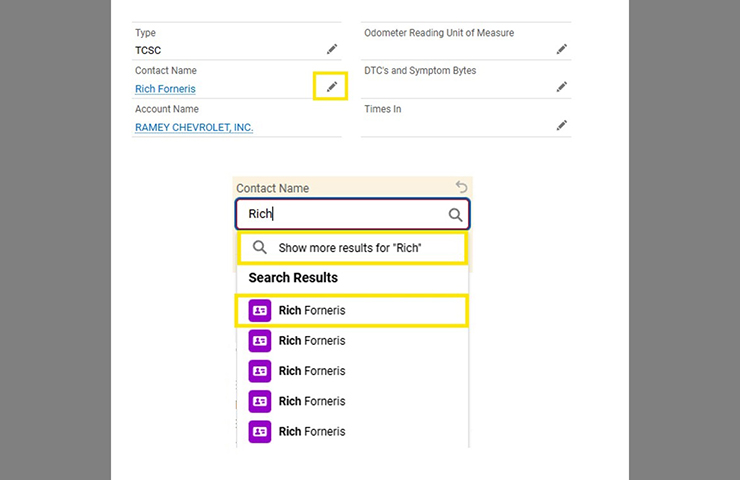Viewport: 740px width, 480px height.
Task: Click the Search Results heading
Action: coord(293,278)
